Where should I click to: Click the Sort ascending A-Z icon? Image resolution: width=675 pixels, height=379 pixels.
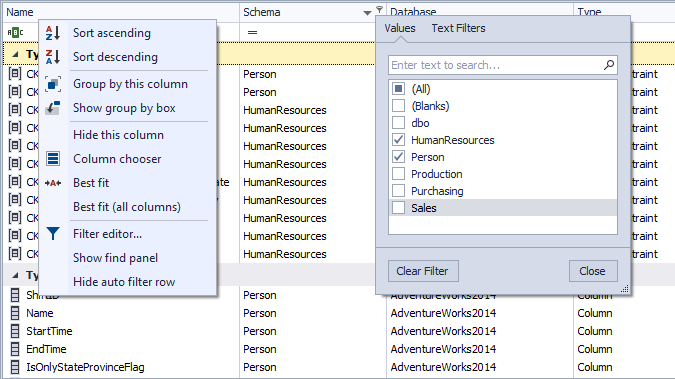click(53, 33)
